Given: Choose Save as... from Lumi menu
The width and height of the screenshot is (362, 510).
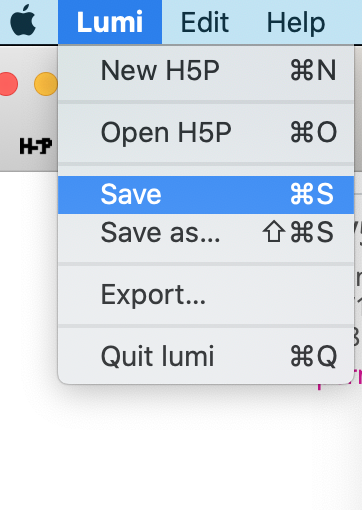Looking at the screenshot, I should (206, 232).
